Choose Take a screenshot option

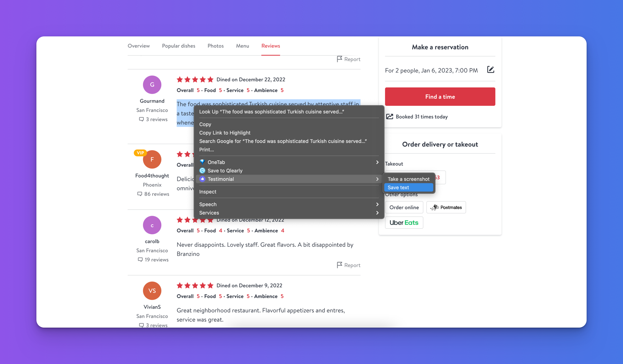[x=408, y=179]
